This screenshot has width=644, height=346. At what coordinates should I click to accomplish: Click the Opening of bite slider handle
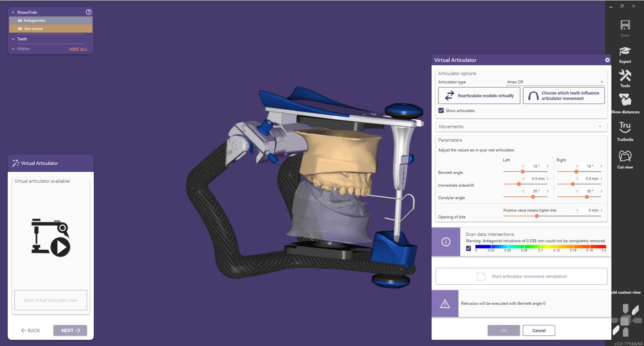tap(537, 216)
